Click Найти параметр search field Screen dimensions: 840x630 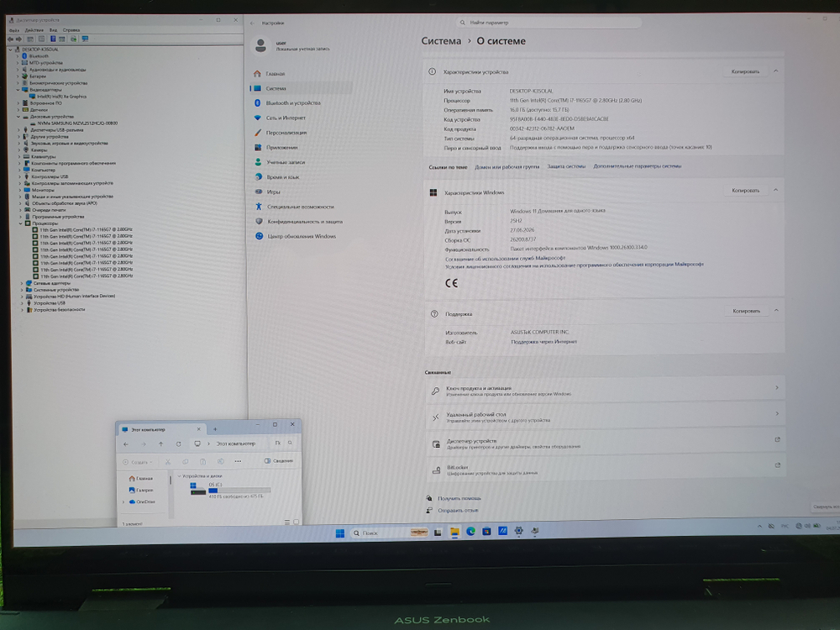[x=549, y=23]
